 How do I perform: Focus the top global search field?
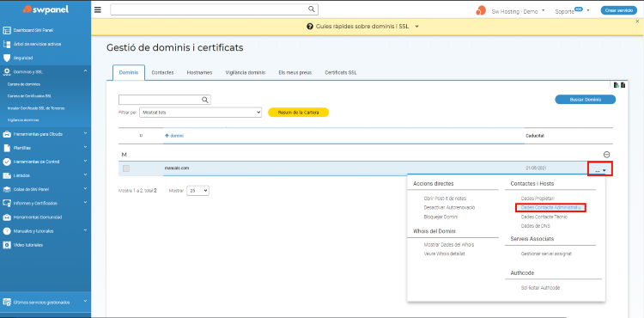click(214, 9)
